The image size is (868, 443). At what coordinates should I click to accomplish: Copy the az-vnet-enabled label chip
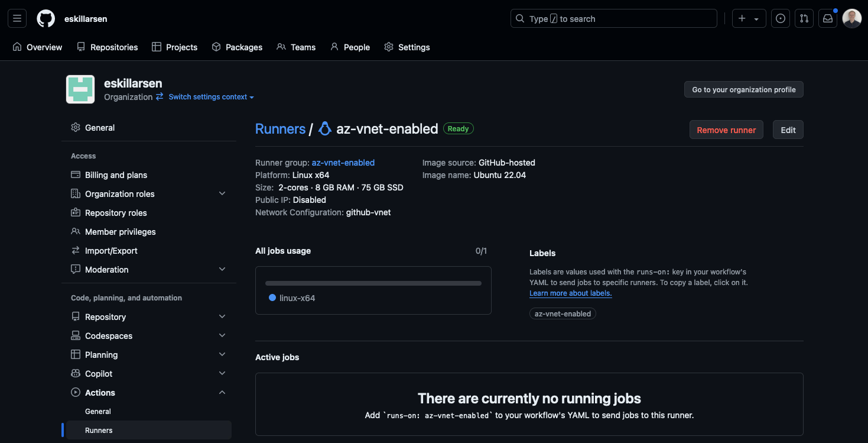click(x=563, y=314)
